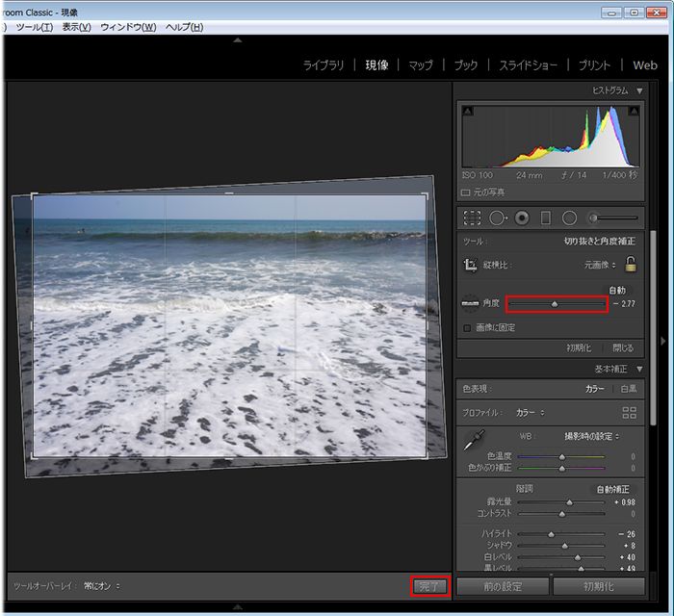
Task: Switch to the ライブラリ module
Action: [324, 65]
